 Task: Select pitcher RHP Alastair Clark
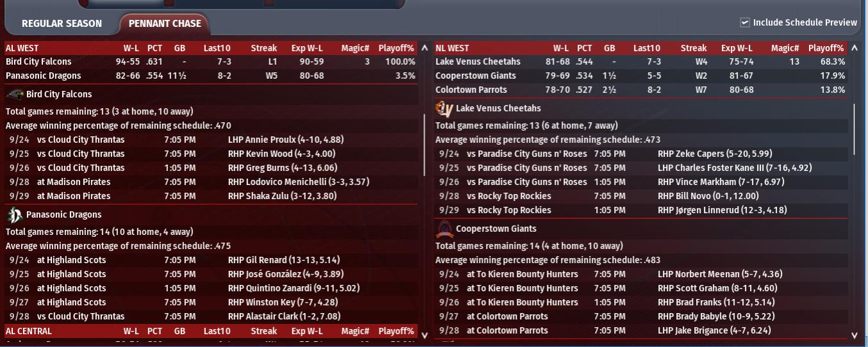pos(284,317)
